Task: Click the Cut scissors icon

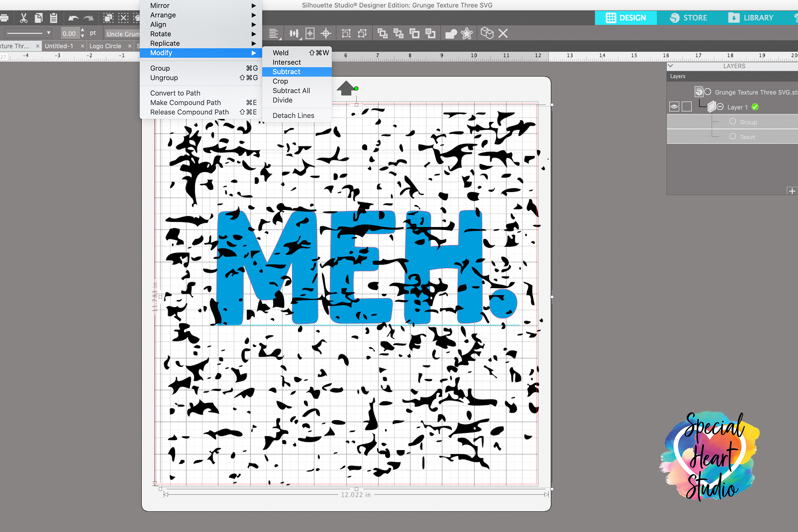Action: (x=24, y=18)
